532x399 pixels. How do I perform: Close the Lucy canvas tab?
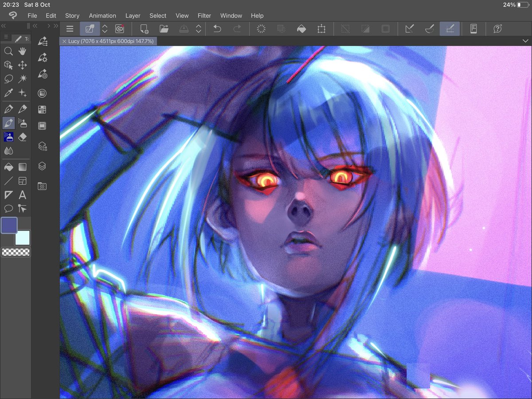[64, 41]
